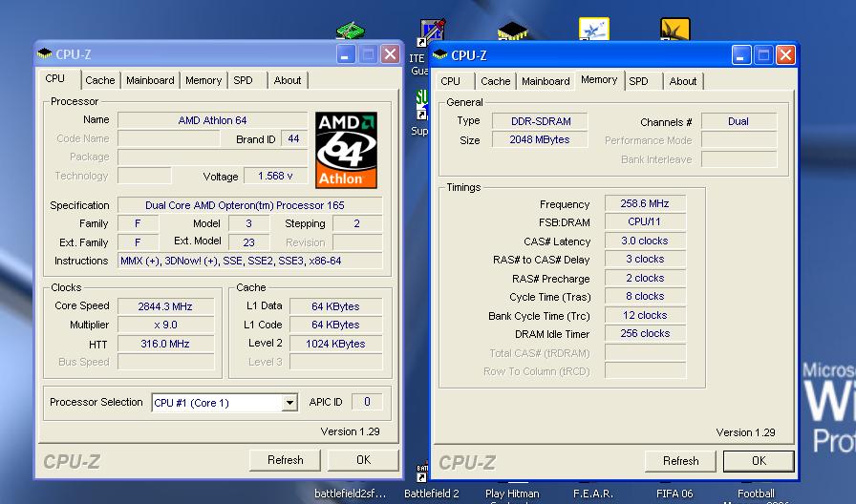Viewport: 856px width, 504px height.
Task: Click green circuit board desktop icon
Action: tap(350, 31)
